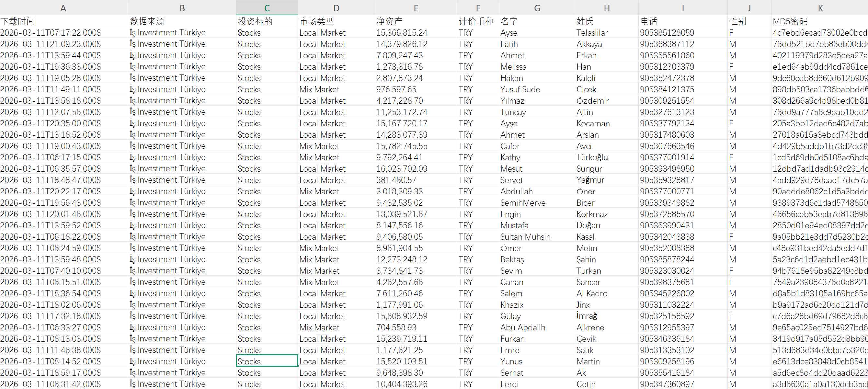Select column B header
The image size is (868, 389).
click(x=182, y=8)
